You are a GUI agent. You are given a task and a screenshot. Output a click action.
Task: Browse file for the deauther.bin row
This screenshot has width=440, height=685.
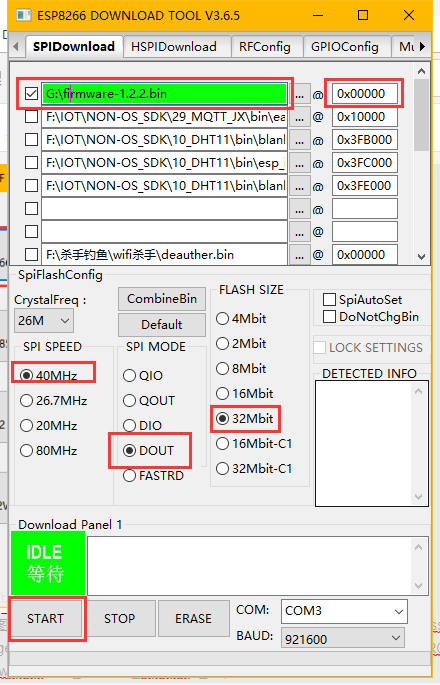point(299,255)
